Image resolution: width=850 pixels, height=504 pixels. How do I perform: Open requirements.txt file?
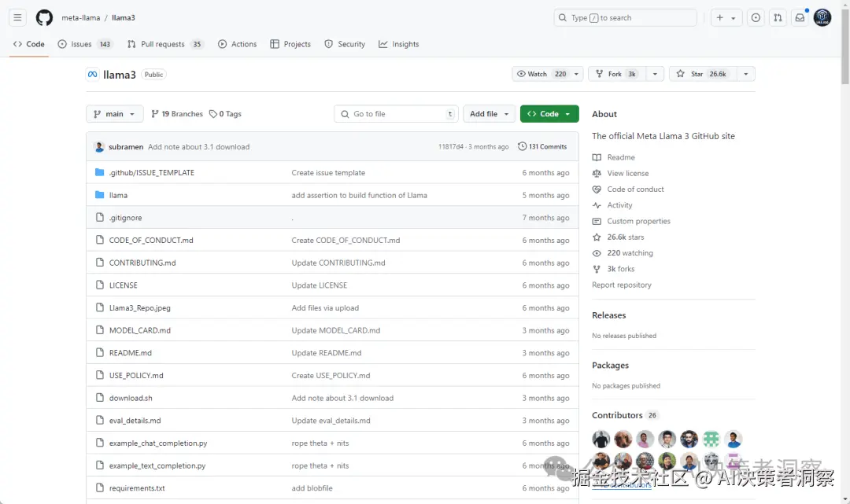(137, 488)
